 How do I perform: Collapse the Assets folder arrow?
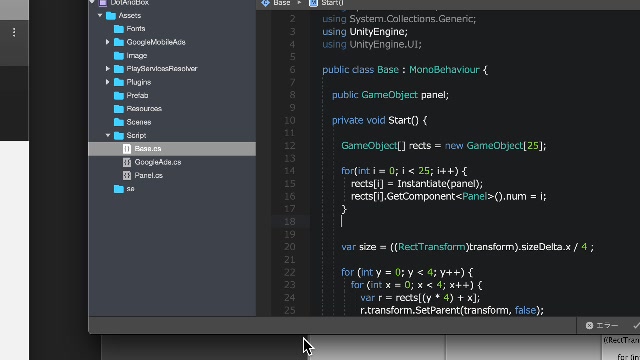point(100,16)
